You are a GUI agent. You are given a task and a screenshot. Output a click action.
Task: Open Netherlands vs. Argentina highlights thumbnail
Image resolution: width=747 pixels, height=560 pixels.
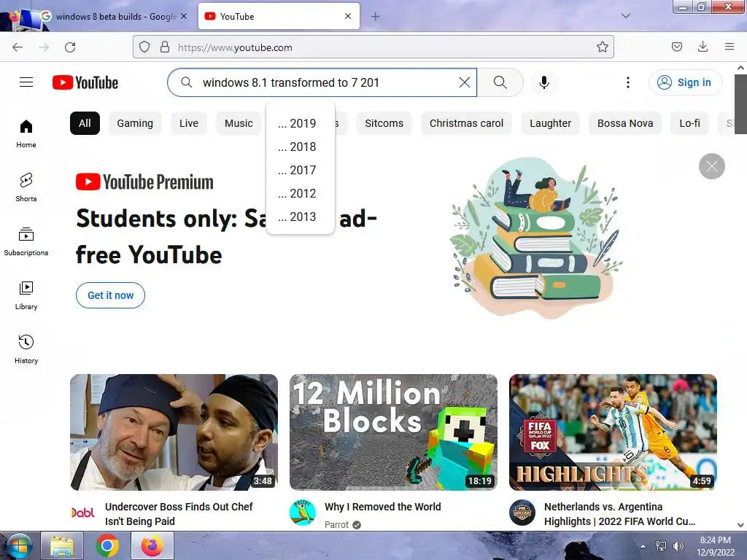[x=613, y=432]
